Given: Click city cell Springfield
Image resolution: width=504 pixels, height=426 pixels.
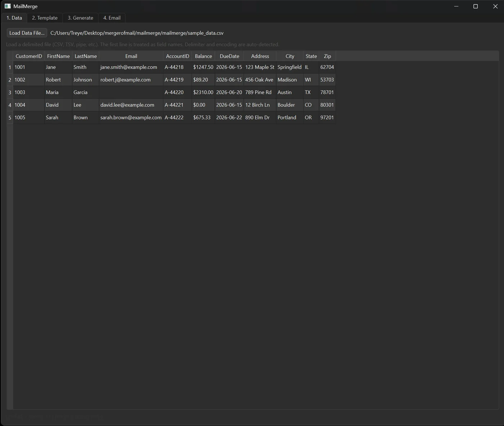Looking at the screenshot, I should pyautogui.click(x=290, y=67).
